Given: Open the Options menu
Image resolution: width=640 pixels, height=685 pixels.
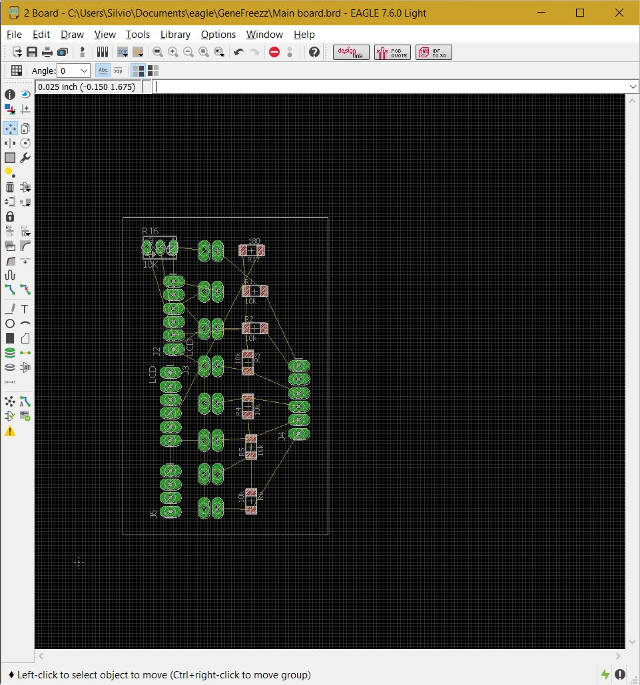Looking at the screenshot, I should point(218,35).
